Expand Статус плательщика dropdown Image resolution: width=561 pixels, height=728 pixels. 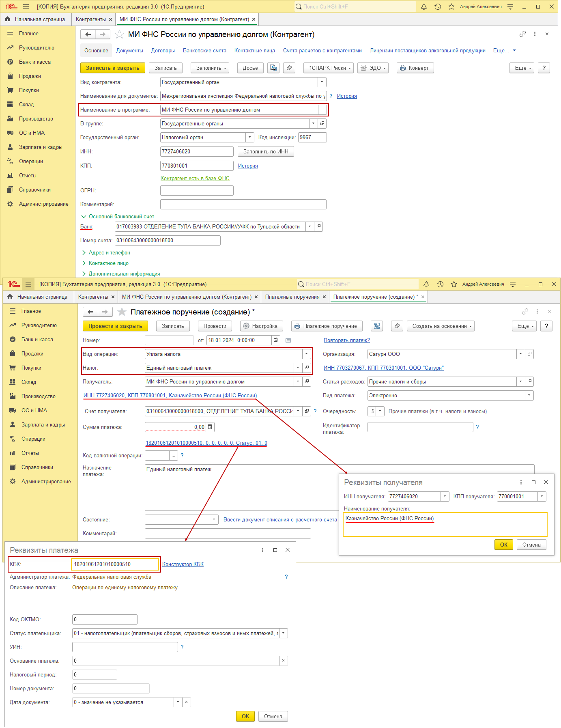pyautogui.click(x=284, y=633)
